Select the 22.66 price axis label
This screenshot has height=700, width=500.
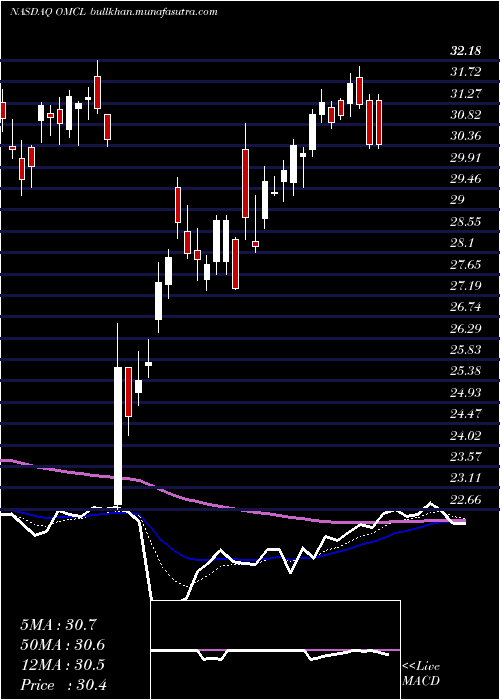click(466, 499)
